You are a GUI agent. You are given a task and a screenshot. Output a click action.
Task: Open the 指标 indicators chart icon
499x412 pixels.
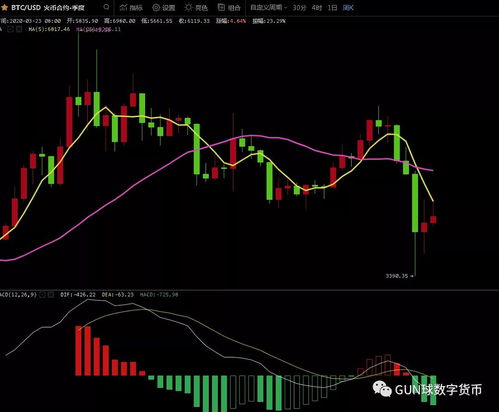point(124,7)
